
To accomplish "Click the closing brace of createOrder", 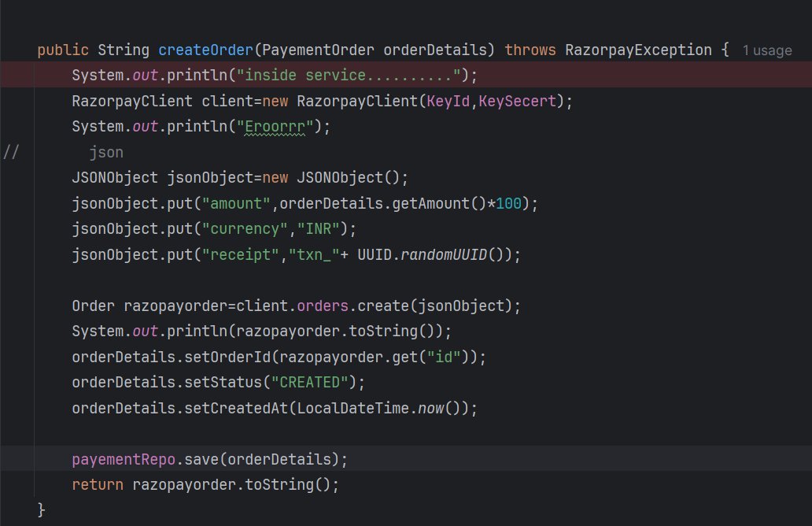I will click(42, 510).
